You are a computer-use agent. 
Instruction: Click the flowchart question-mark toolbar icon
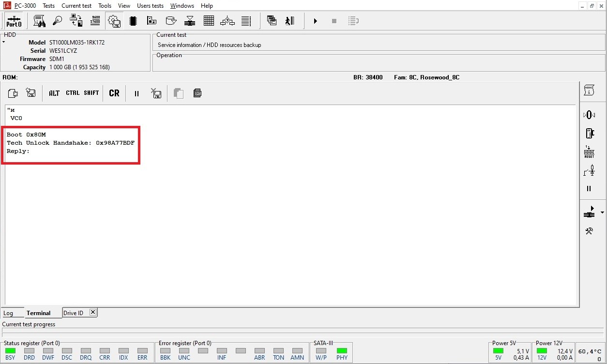pyautogui.click(x=227, y=21)
